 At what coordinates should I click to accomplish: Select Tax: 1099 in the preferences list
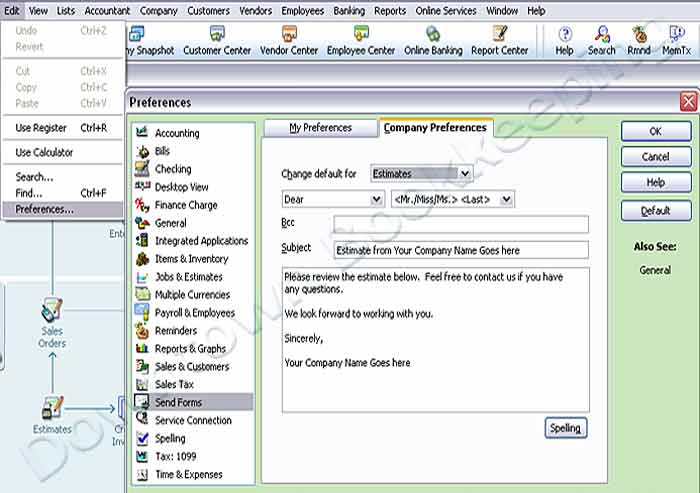point(193,456)
